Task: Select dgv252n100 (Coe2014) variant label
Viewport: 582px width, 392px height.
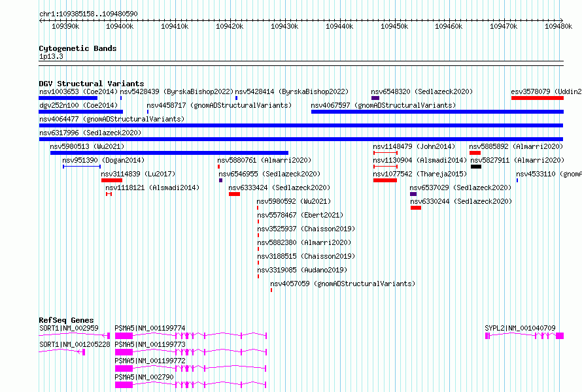Action: [78, 105]
